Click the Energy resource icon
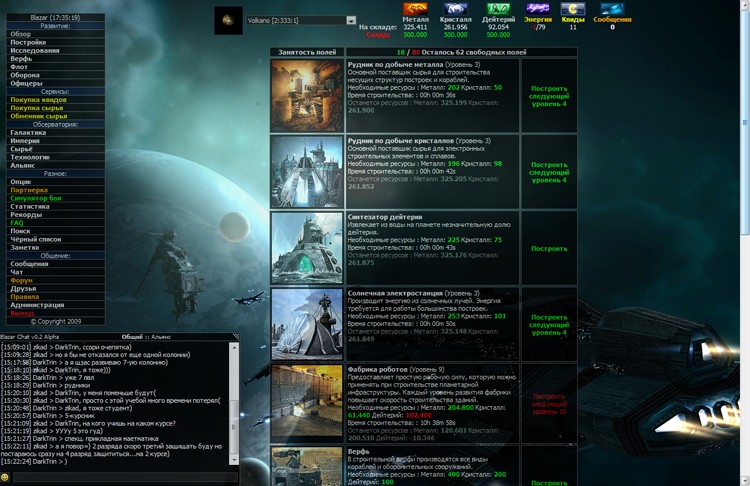 (538, 9)
